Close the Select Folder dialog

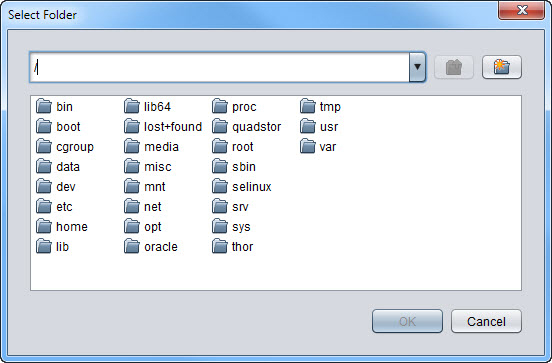522,10
